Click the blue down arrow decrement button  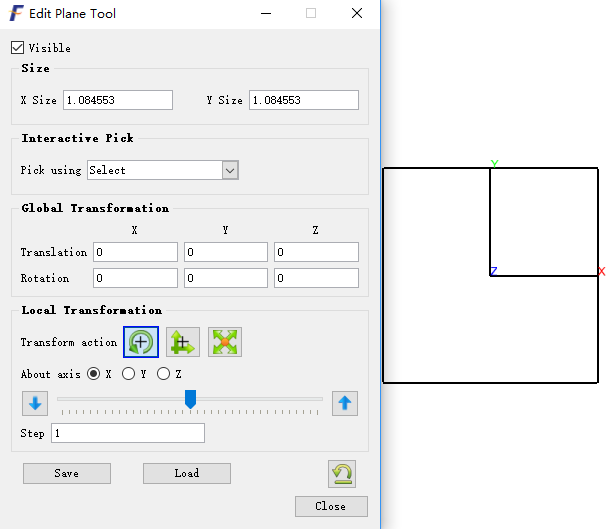[35, 404]
